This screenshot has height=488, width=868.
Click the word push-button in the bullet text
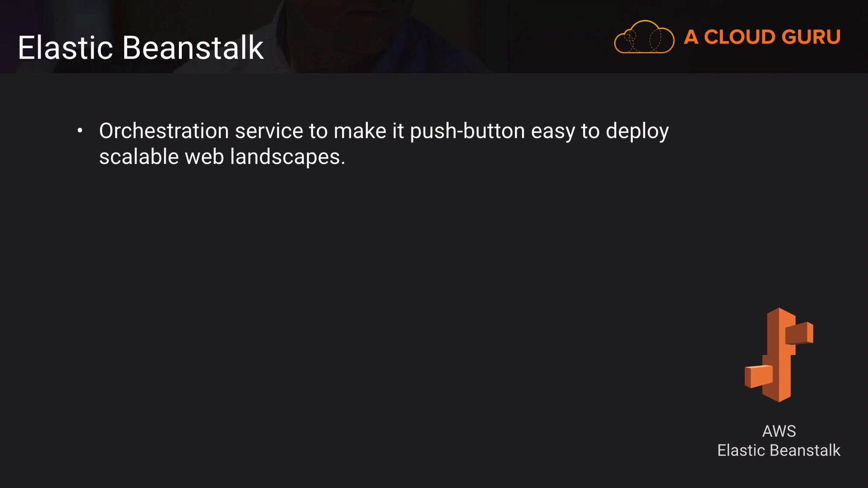(x=467, y=131)
